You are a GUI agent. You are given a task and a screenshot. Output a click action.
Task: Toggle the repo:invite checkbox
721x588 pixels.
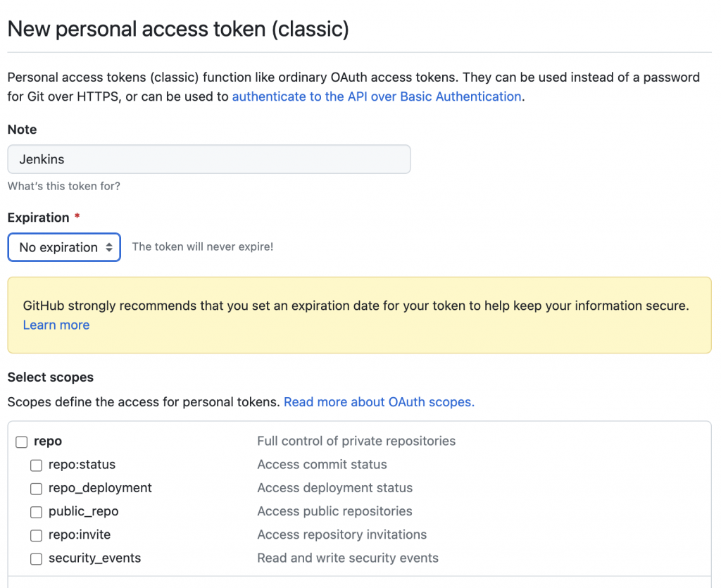pos(36,535)
